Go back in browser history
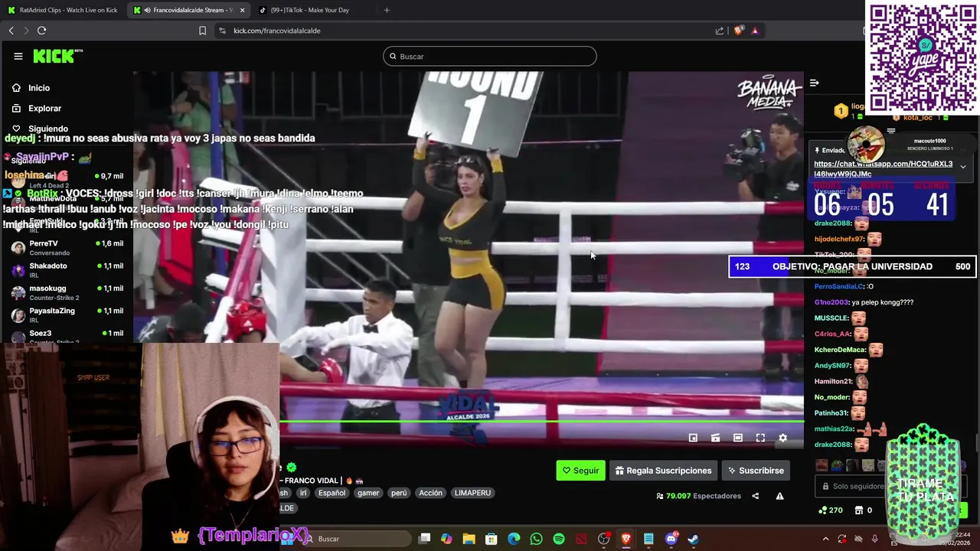Viewport: 980px width, 551px height. click(x=11, y=31)
